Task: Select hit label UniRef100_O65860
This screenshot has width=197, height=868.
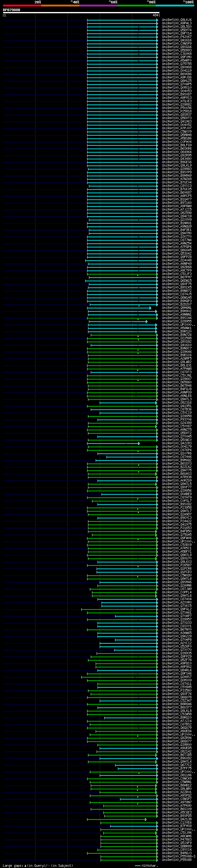Action: click(177, 382)
